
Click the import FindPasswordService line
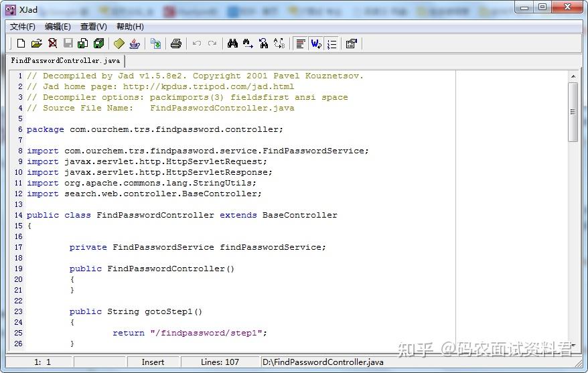198,151
